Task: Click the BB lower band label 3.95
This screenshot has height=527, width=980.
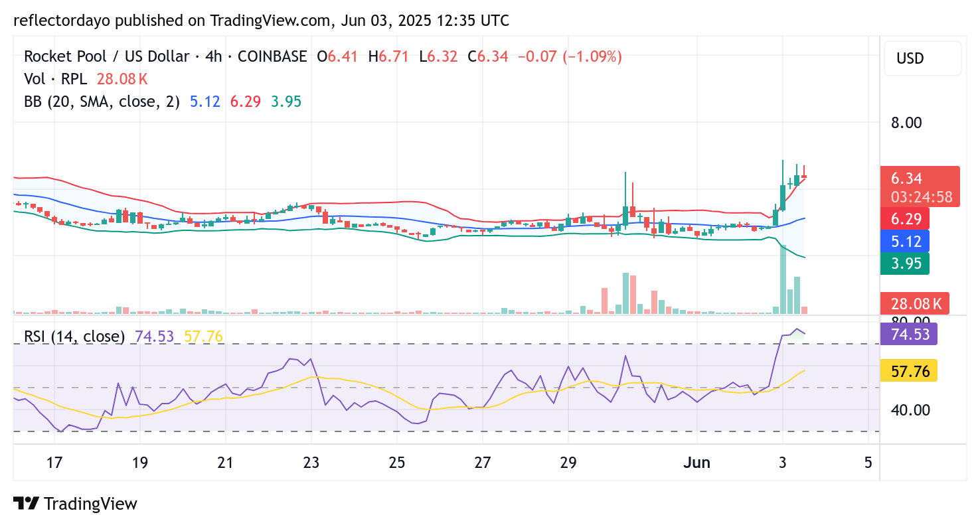Action: pyautogui.click(x=905, y=263)
